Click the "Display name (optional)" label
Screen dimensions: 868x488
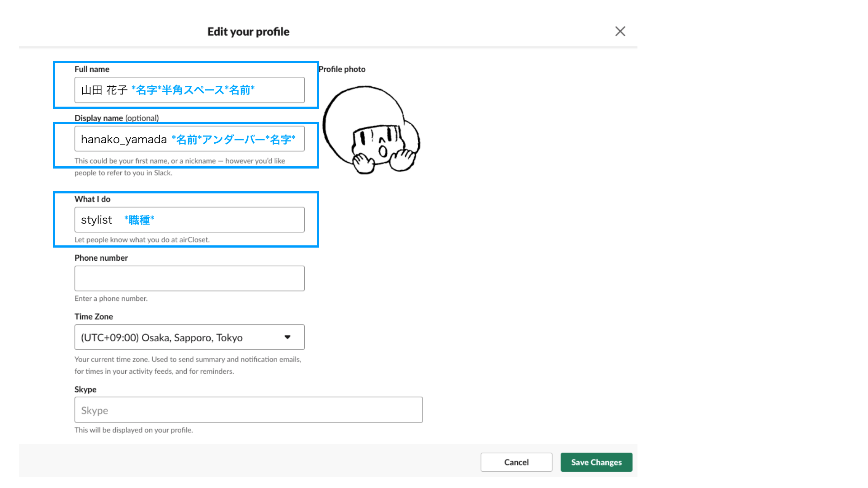pyautogui.click(x=117, y=118)
